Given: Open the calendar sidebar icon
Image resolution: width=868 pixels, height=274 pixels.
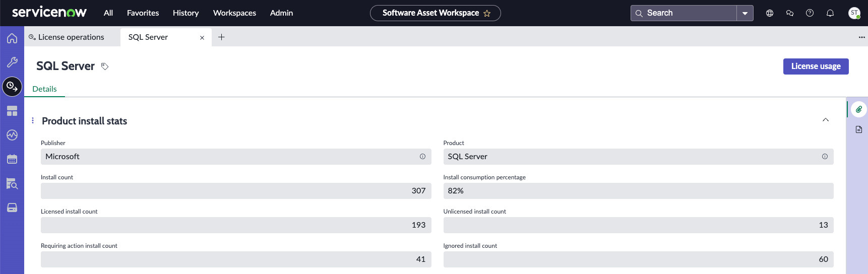Looking at the screenshot, I should (x=12, y=159).
